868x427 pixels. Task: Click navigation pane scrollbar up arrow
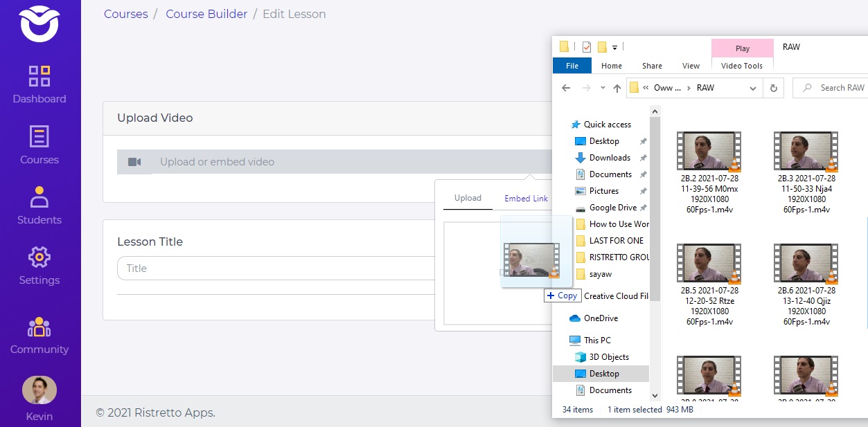[655, 111]
